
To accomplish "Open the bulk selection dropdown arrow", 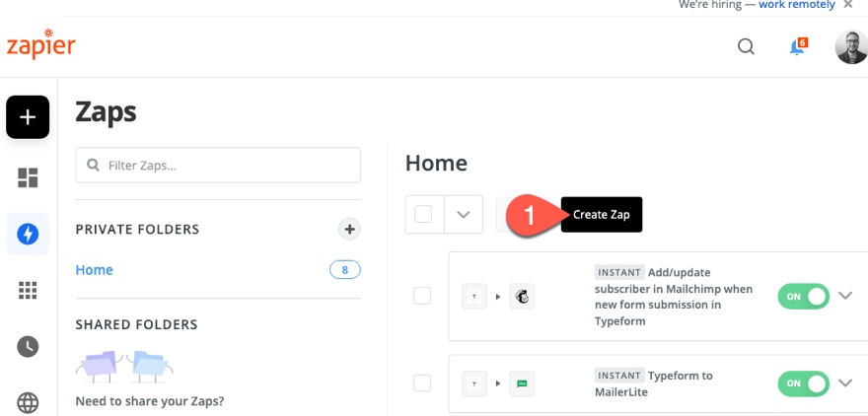I will 464,214.
